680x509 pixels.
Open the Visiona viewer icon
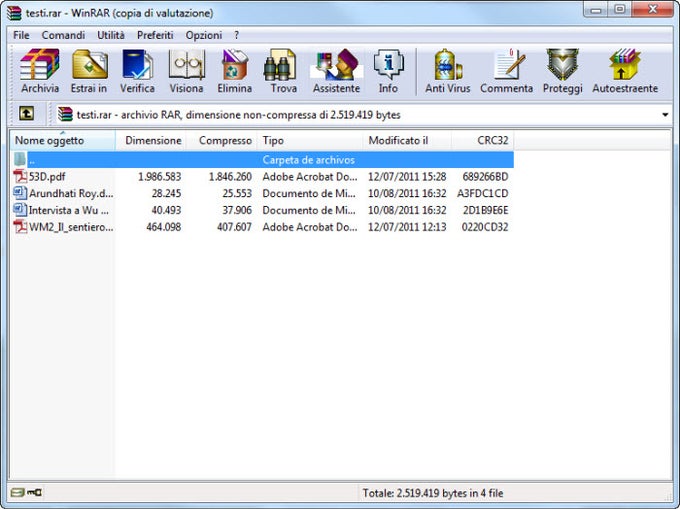[186, 65]
